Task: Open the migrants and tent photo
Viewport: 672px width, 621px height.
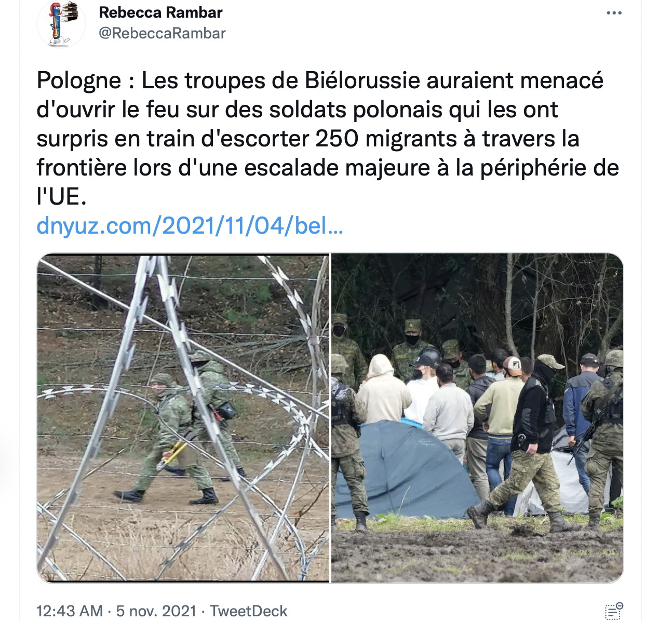Action: click(477, 418)
